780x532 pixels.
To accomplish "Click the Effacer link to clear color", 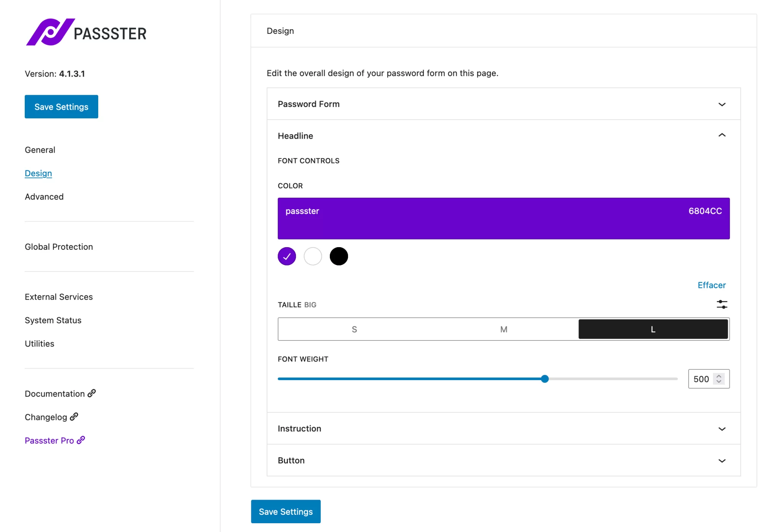I will (x=711, y=285).
